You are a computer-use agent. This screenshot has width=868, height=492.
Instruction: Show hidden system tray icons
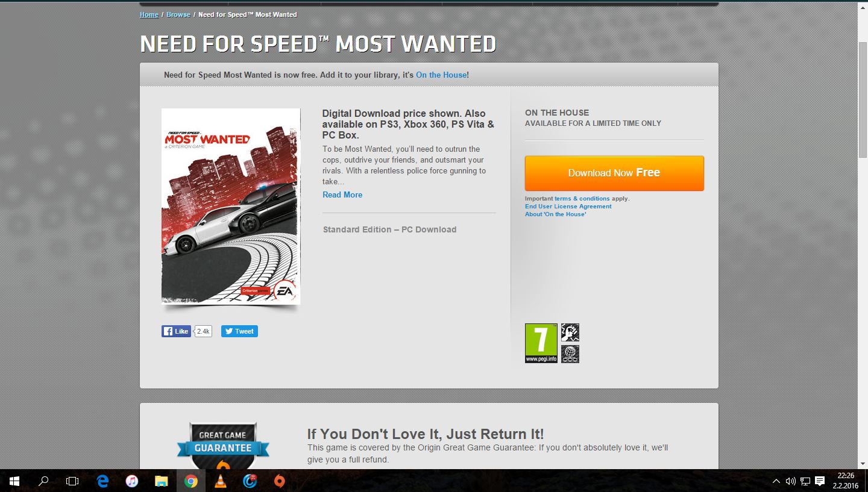tap(776, 481)
